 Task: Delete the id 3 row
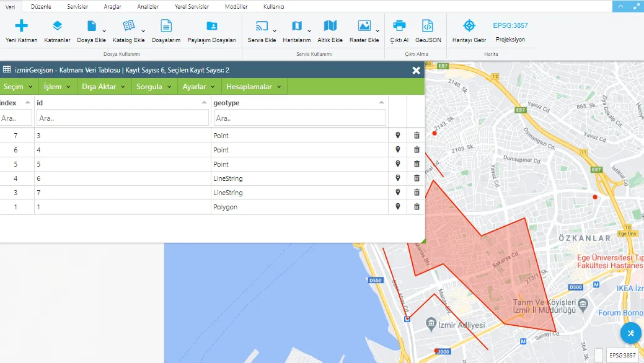[417, 135]
